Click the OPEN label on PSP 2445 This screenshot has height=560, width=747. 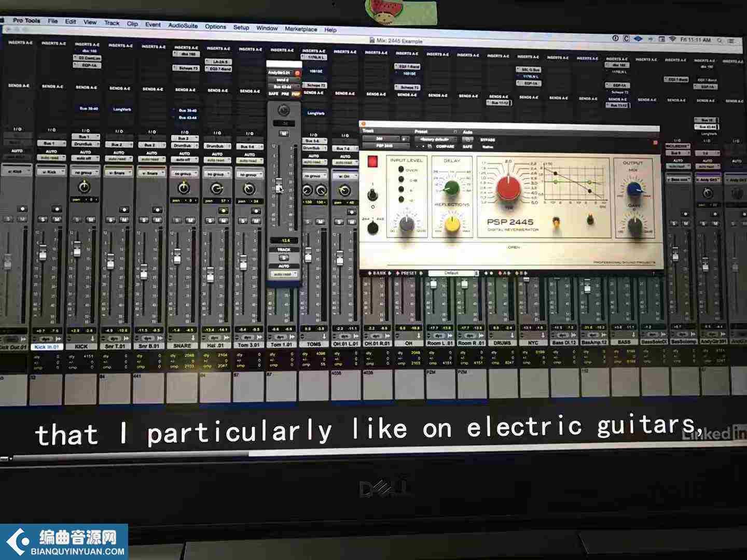(x=514, y=247)
